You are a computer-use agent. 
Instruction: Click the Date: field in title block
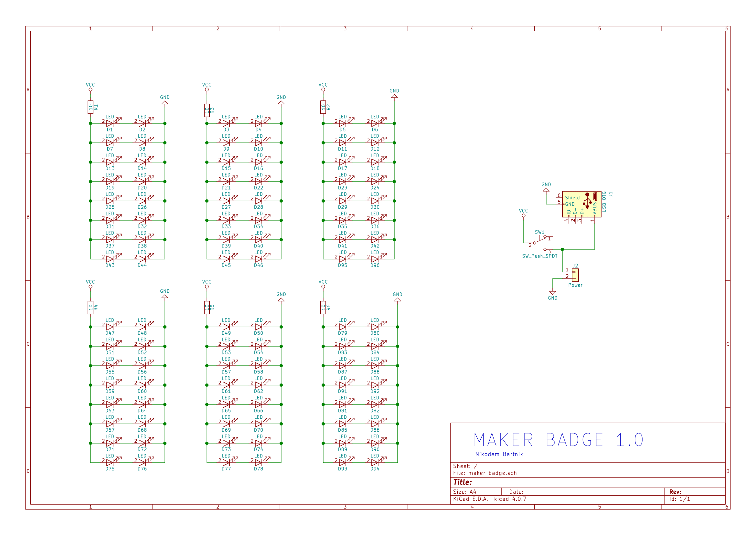pyautogui.click(x=516, y=492)
